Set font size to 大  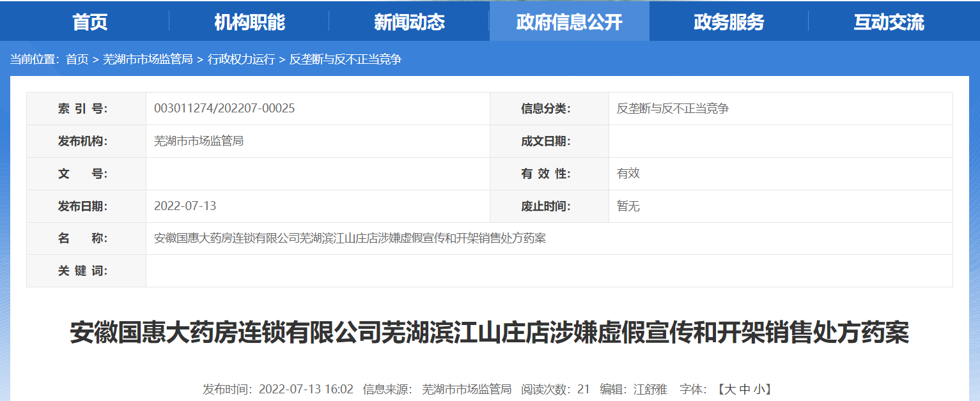click(729, 389)
